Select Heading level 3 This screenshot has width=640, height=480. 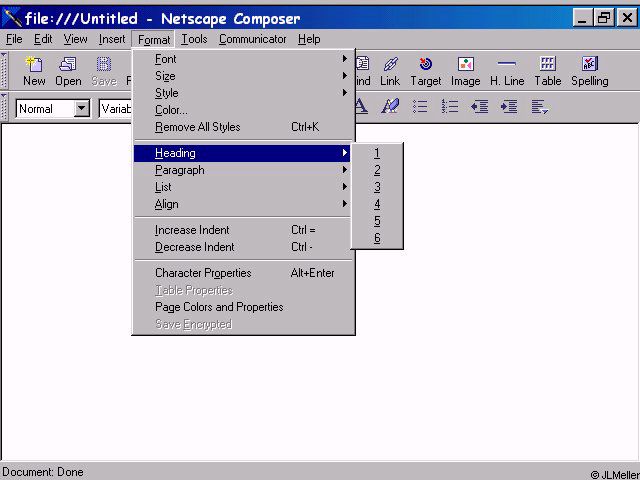377,187
